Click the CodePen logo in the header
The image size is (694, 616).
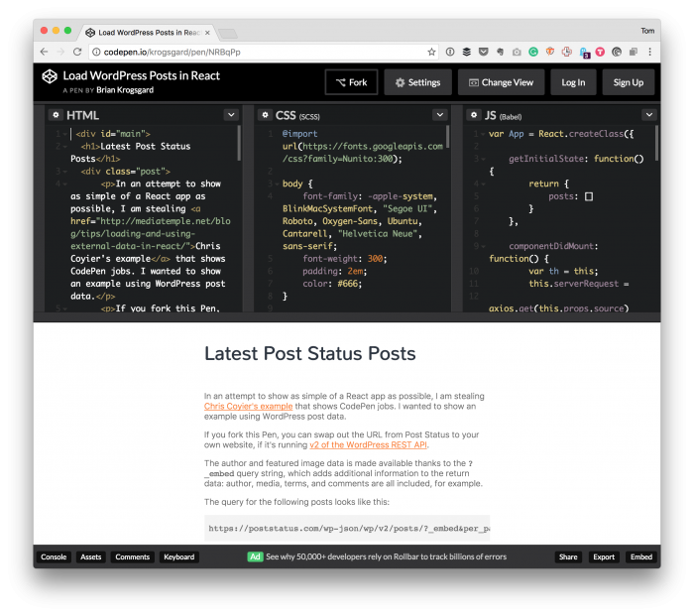tap(50, 76)
